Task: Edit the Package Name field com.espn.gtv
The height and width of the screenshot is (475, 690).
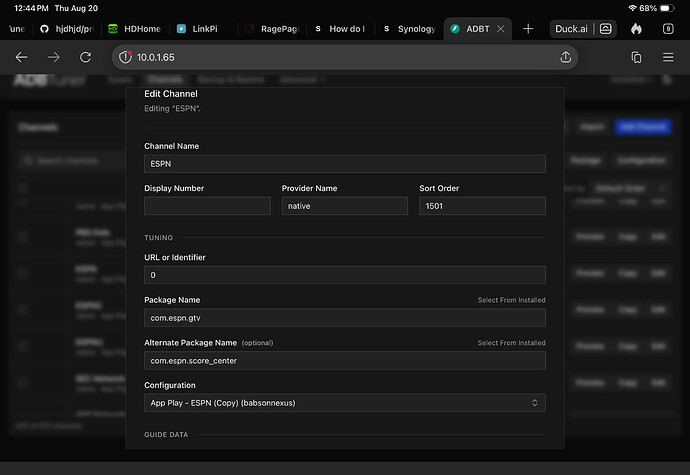Action: coord(345,318)
